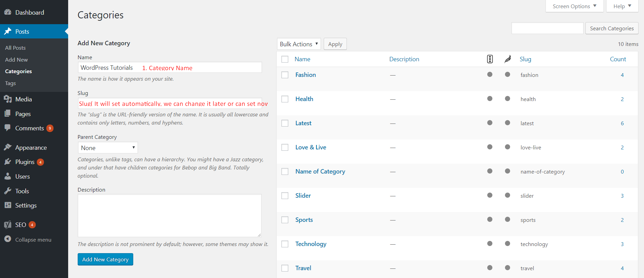Click the Plugins plug icon
This screenshot has width=644, height=278.
[7, 162]
